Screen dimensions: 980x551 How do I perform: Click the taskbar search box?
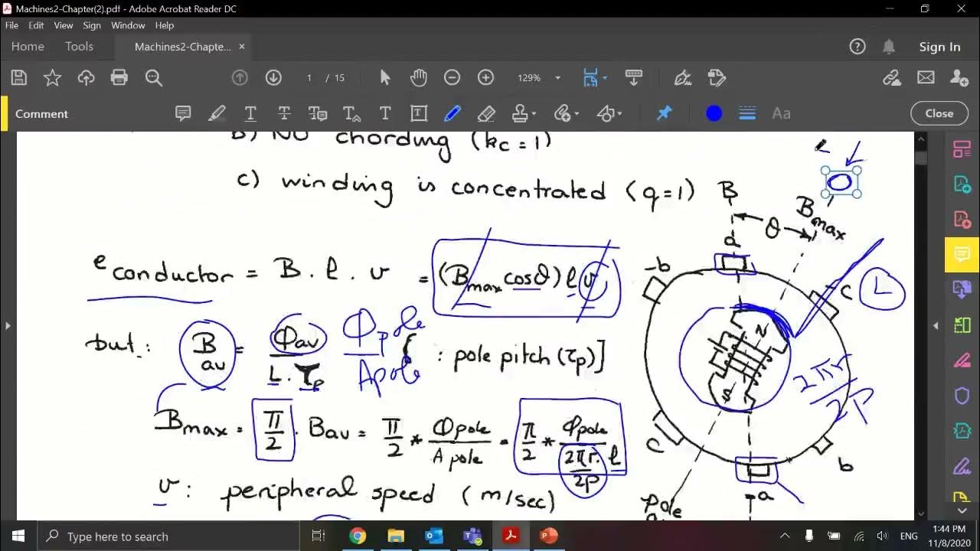168,536
